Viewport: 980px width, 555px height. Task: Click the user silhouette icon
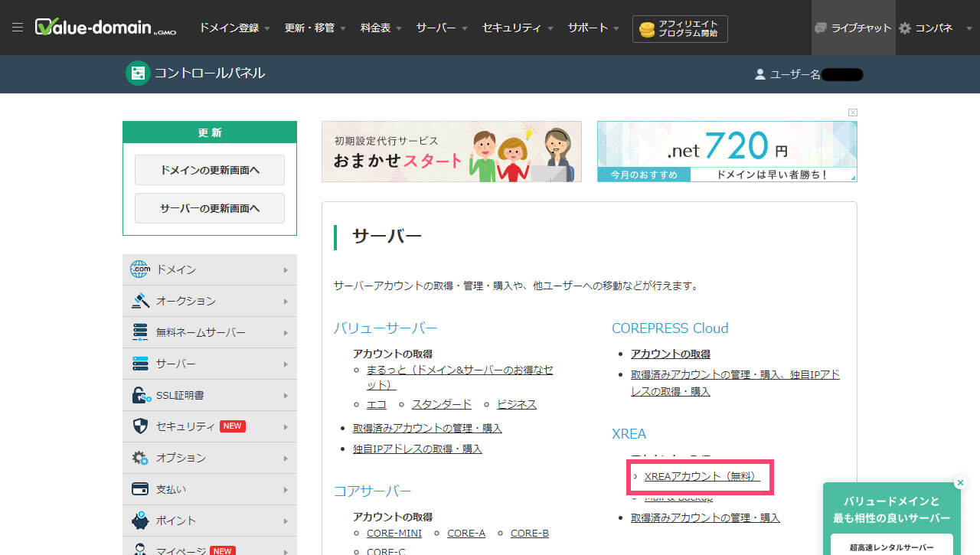760,74
